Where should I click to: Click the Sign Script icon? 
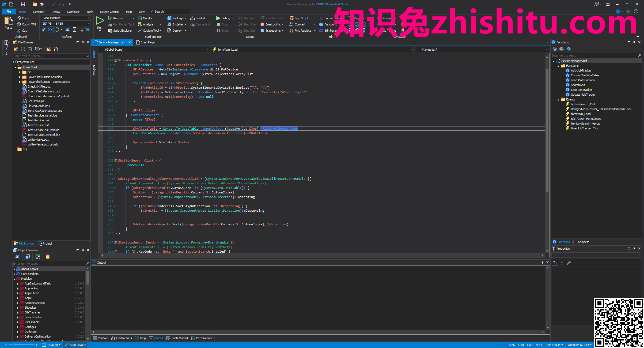[291, 18]
